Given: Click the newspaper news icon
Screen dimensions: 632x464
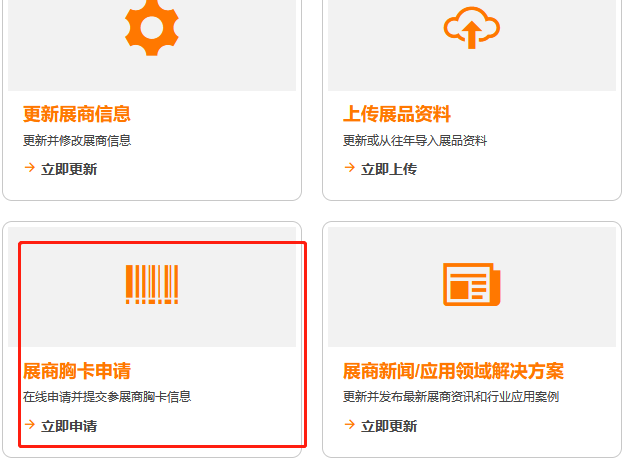Looking at the screenshot, I should 472,284.
